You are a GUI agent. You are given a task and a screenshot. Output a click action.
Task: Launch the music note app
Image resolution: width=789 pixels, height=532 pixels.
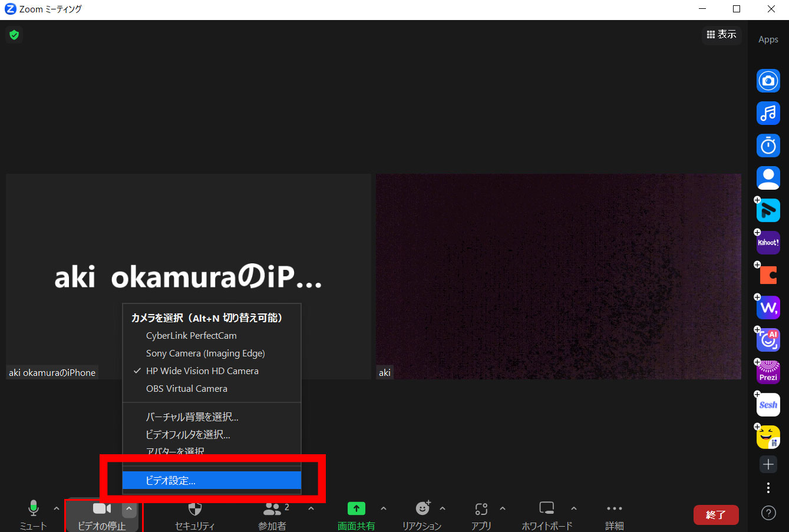(768, 113)
